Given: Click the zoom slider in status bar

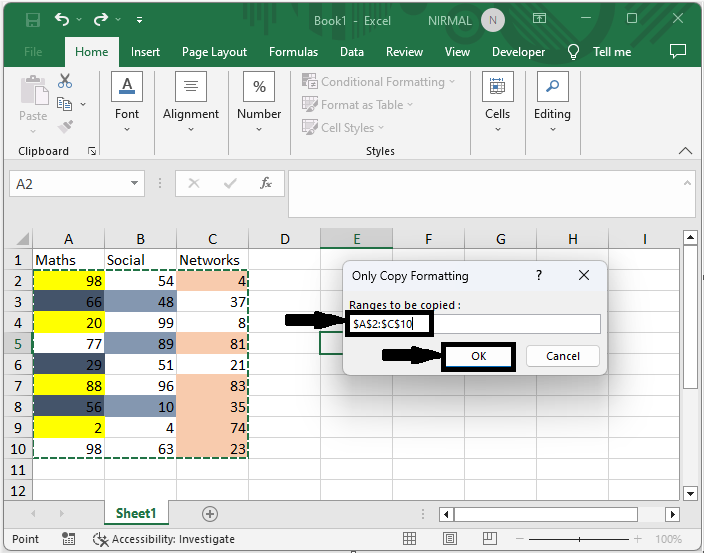Looking at the screenshot, I should pyautogui.click(x=579, y=539).
